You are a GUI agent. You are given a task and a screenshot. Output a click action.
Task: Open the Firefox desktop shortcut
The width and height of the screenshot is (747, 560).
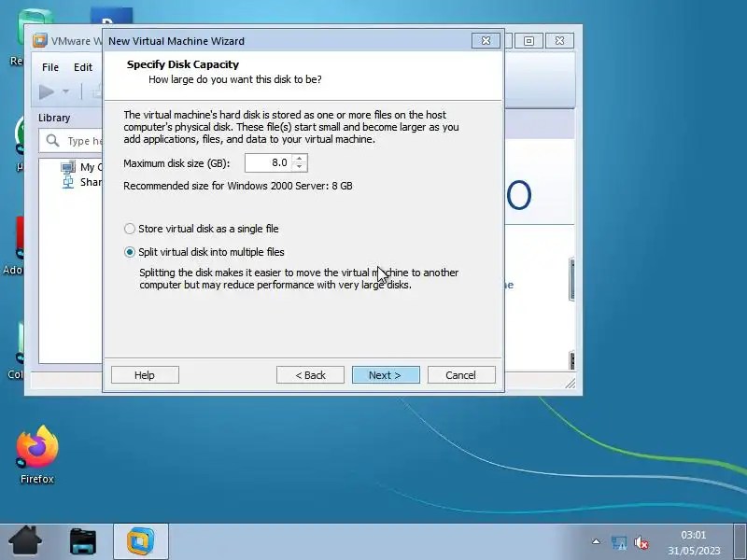coord(37,455)
